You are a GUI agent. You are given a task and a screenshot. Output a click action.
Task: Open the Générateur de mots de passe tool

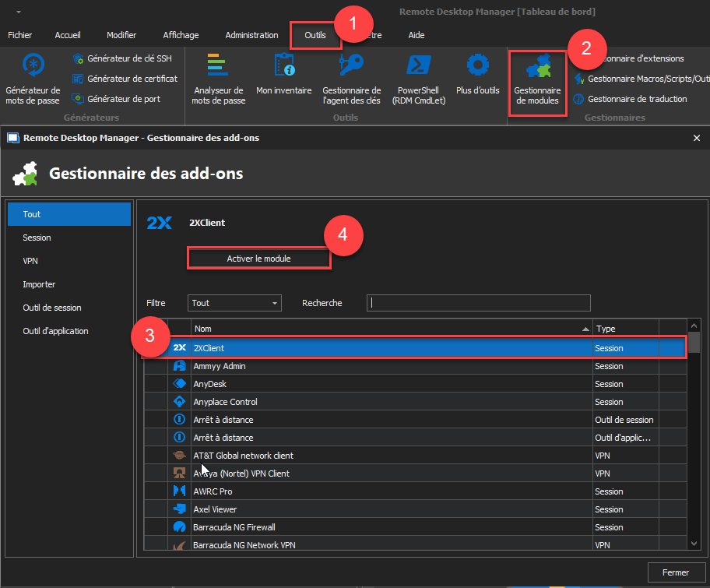tap(33, 79)
